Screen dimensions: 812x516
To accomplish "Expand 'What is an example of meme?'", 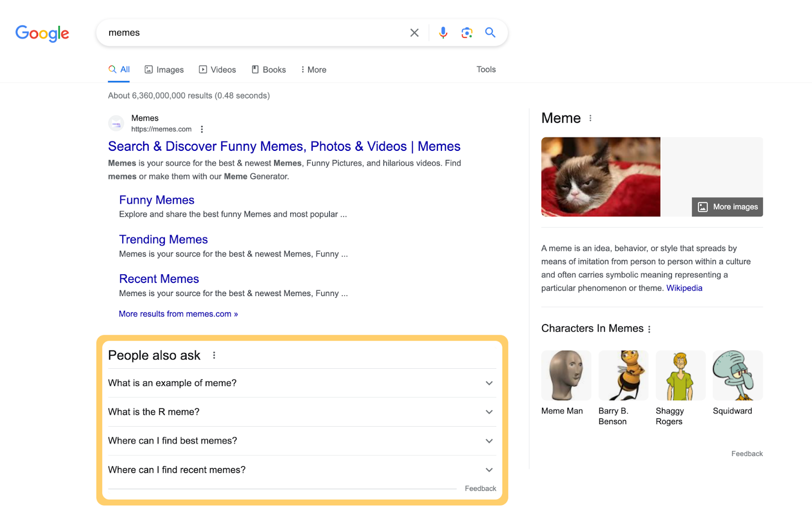I will (x=301, y=383).
